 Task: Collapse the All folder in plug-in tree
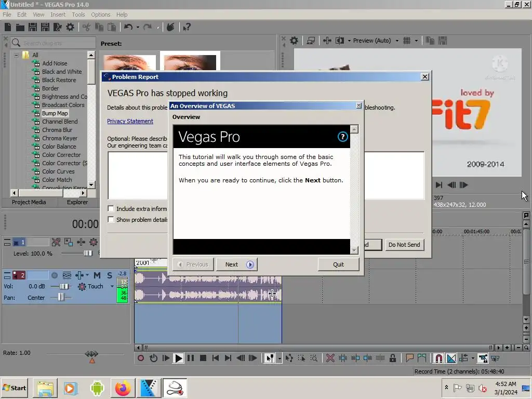click(x=16, y=55)
